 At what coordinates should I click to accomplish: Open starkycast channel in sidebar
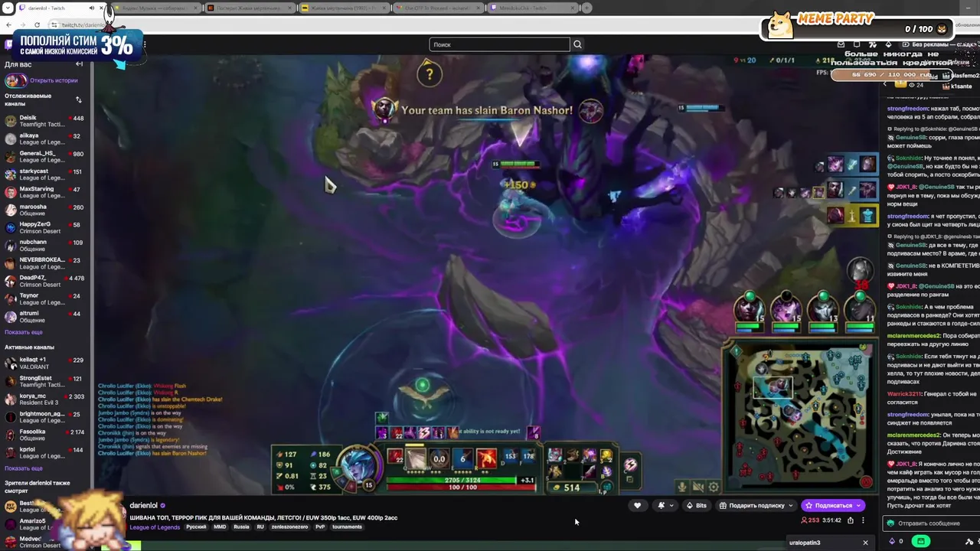[x=46, y=174]
